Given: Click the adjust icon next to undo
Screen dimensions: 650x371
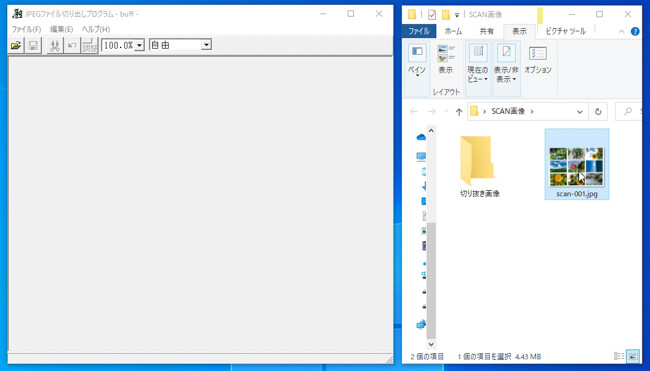Looking at the screenshot, I should 90,45.
